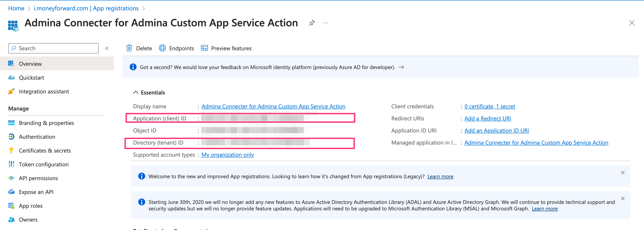Open the more options ellipsis menu

coord(325,23)
